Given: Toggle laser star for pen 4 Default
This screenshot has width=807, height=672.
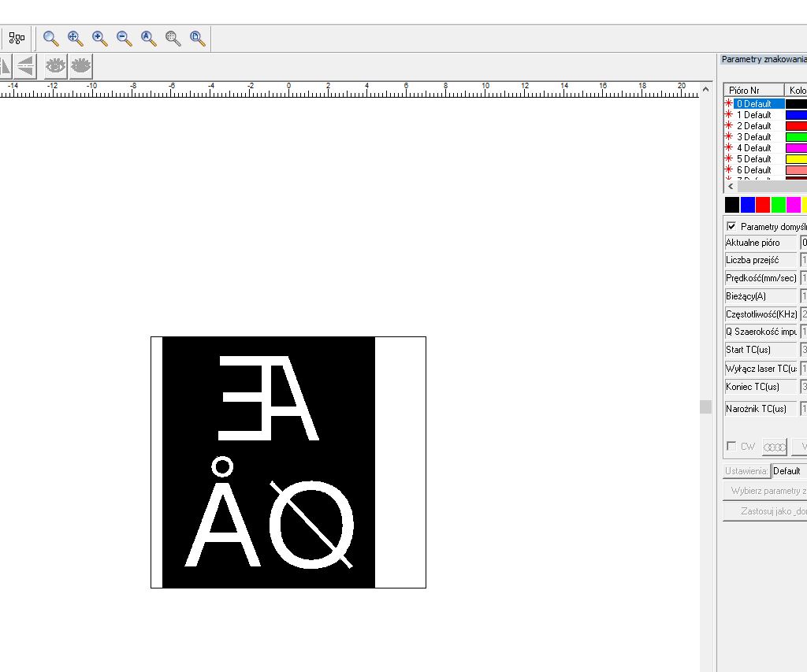Looking at the screenshot, I should pyautogui.click(x=729, y=147).
